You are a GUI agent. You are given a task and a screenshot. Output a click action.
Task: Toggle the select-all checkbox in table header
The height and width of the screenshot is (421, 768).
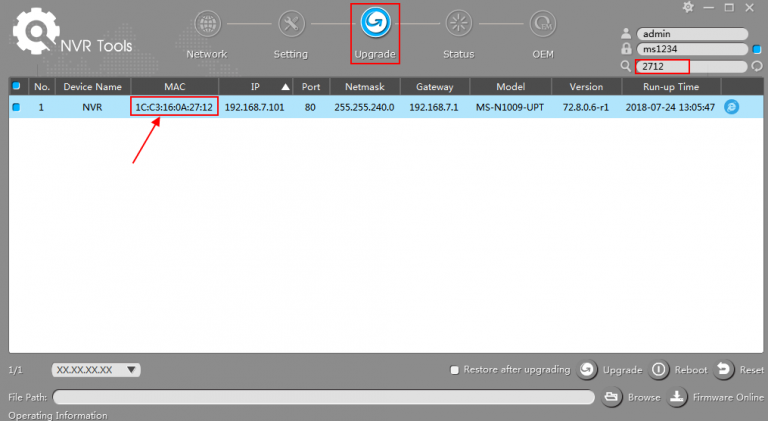[16, 87]
